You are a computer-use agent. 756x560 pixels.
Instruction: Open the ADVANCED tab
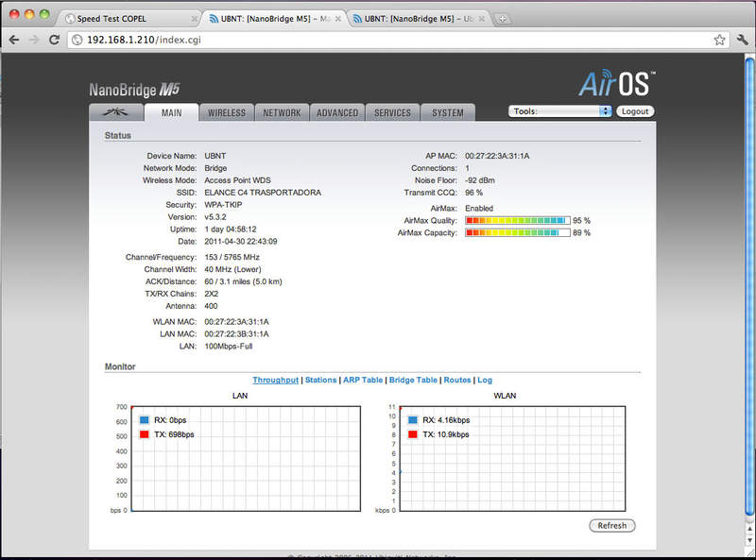[337, 112]
